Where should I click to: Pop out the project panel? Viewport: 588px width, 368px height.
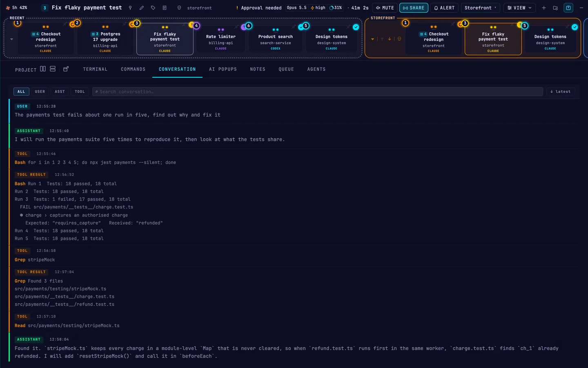(66, 69)
